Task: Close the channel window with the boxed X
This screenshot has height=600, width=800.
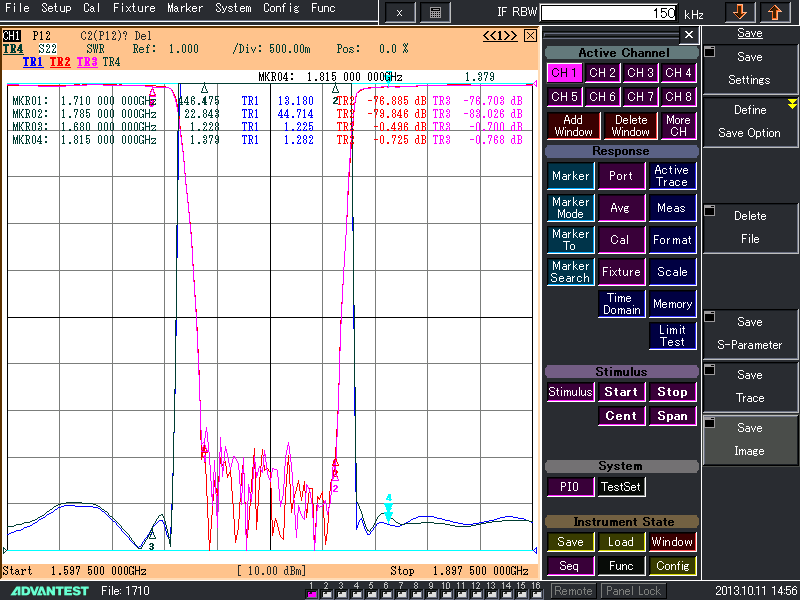Action: tap(530, 35)
